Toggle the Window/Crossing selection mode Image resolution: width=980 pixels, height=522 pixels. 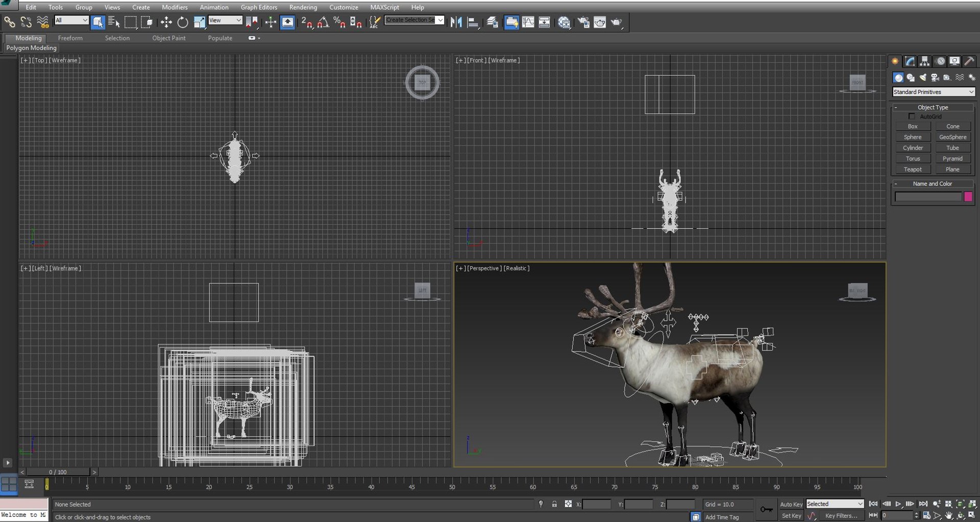(x=147, y=22)
